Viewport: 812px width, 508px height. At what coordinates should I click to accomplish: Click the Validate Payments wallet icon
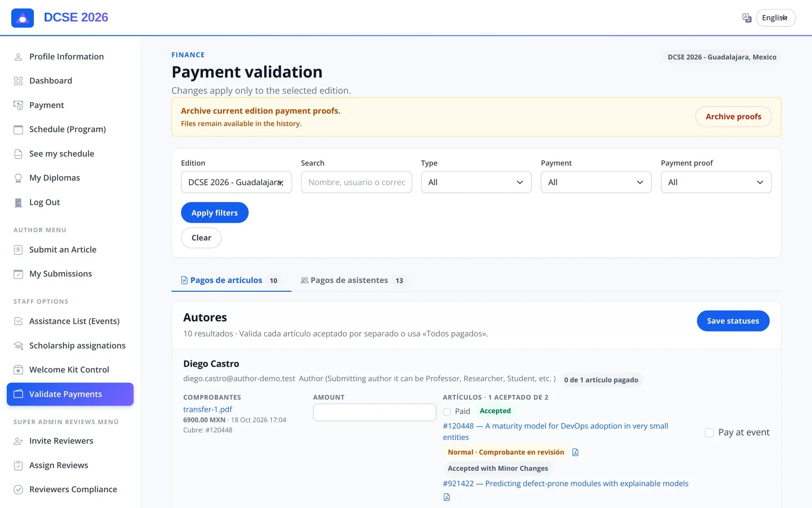tap(18, 394)
